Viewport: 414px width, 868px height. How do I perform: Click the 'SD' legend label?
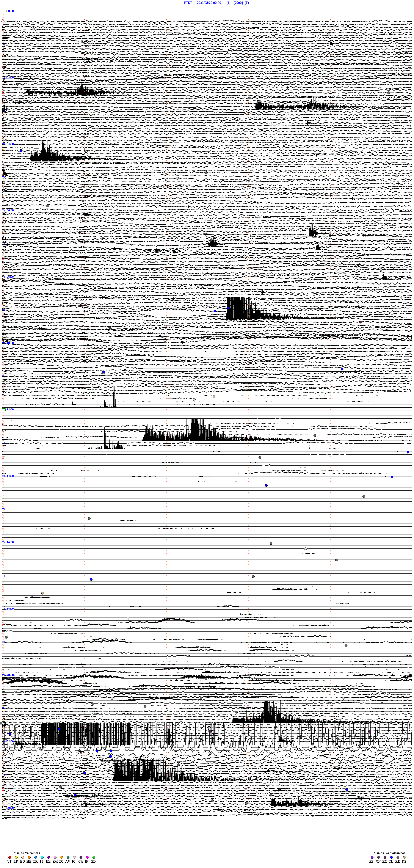pyautogui.click(x=93, y=862)
